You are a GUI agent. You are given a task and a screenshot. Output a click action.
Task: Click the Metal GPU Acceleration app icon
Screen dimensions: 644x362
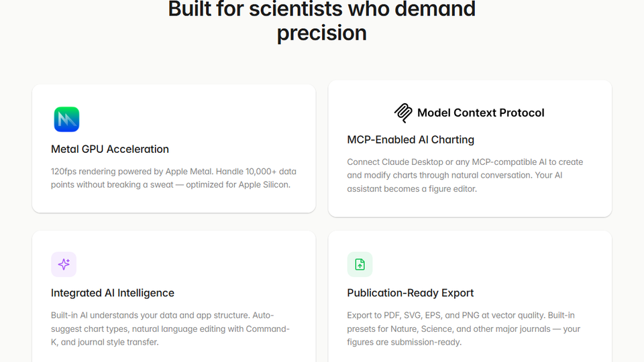66,119
